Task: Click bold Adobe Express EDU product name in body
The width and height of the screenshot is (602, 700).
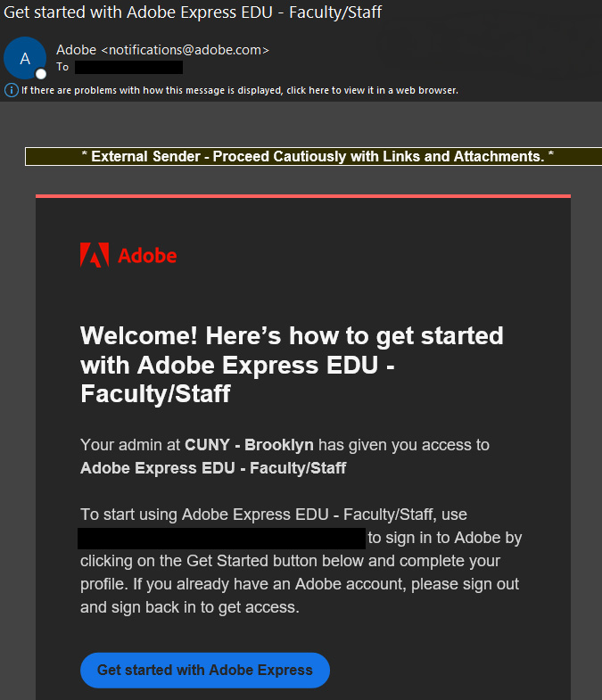Action: point(213,467)
